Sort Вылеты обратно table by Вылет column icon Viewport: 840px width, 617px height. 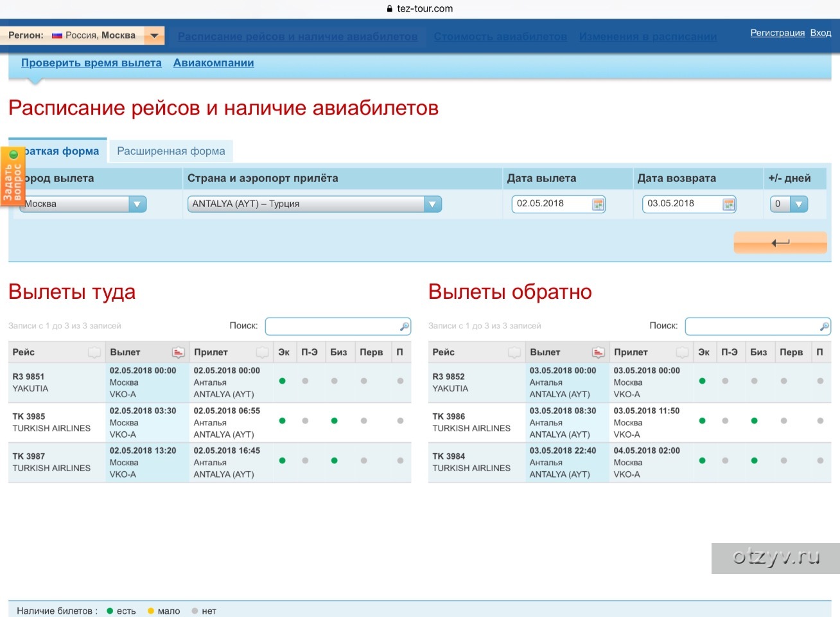[599, 352]
